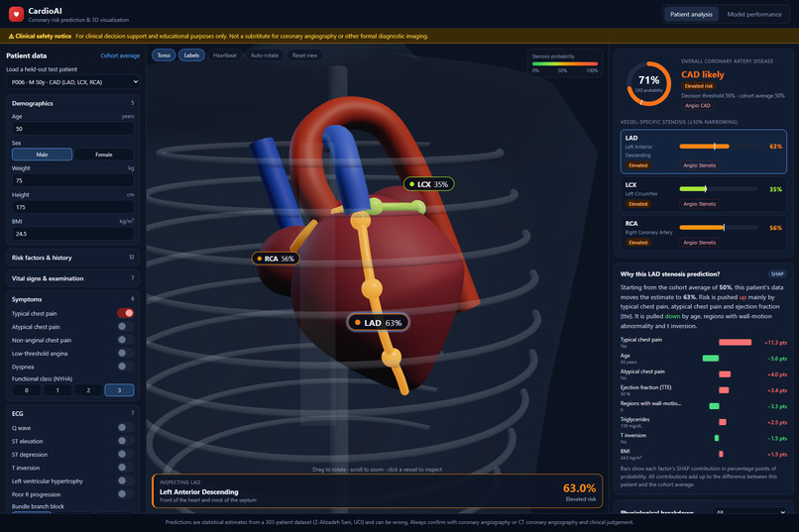Click the Height input field

click(x=73, y=207)
